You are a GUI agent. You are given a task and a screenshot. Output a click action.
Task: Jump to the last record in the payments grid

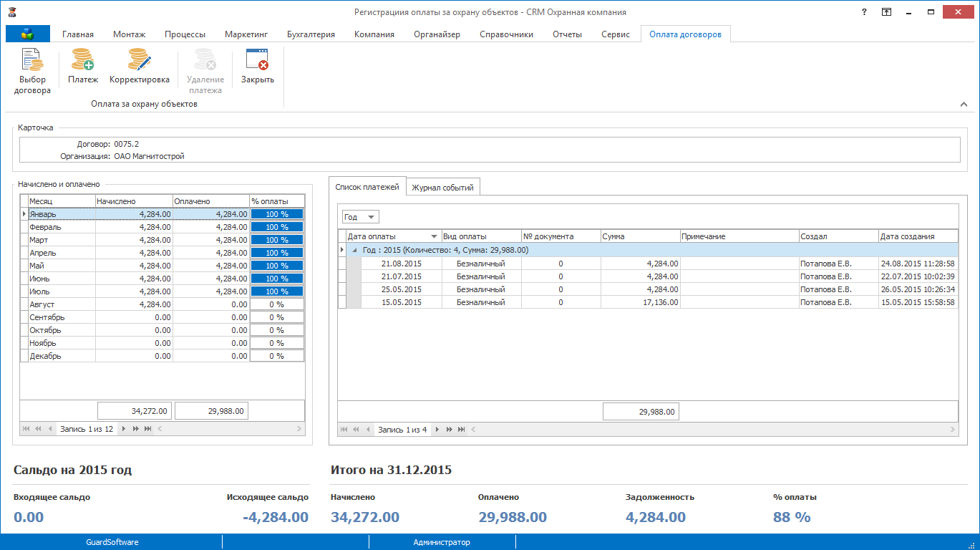click(x=462, y=429)
